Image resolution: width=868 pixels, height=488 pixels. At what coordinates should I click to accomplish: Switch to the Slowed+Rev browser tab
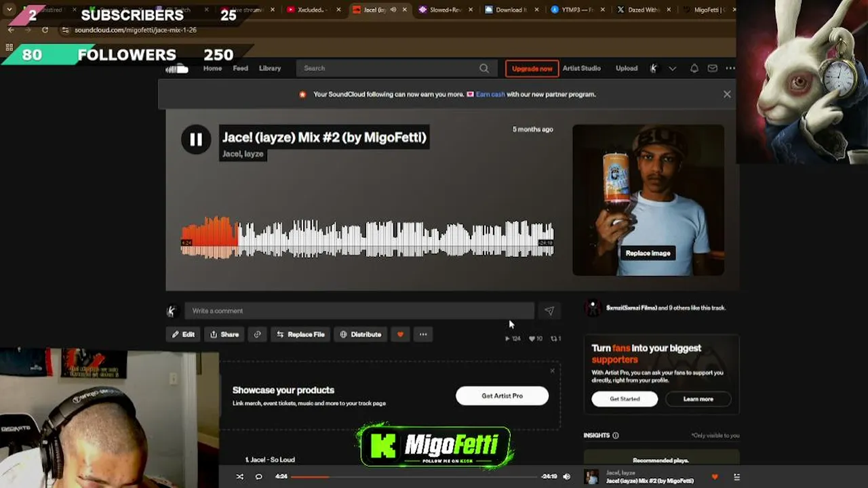[x=444, y=10]
